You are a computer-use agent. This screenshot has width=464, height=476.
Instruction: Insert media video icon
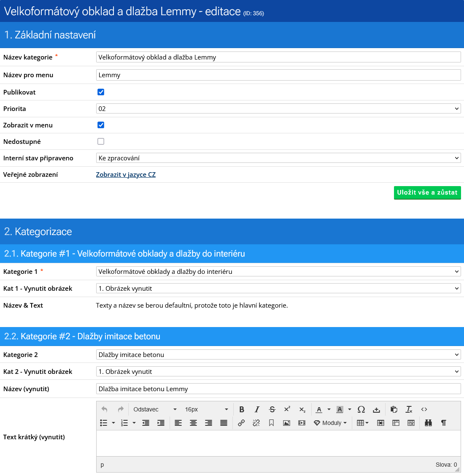302,423
